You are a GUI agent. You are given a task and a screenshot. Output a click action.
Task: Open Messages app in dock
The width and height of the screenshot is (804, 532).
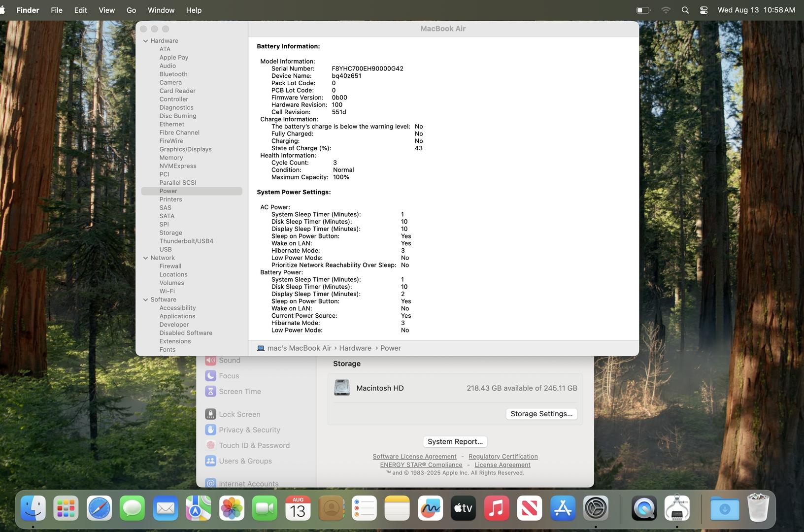coord(132,508)
